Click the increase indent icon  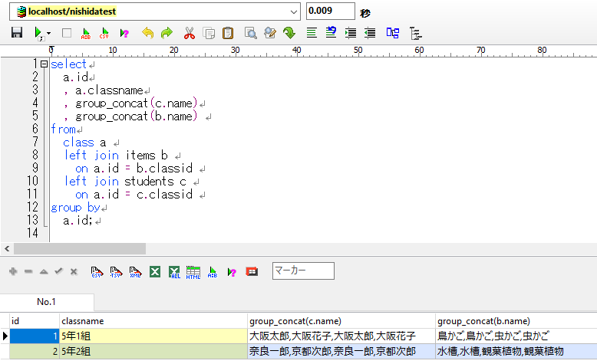pyautogui.click(x=350, y=33)
